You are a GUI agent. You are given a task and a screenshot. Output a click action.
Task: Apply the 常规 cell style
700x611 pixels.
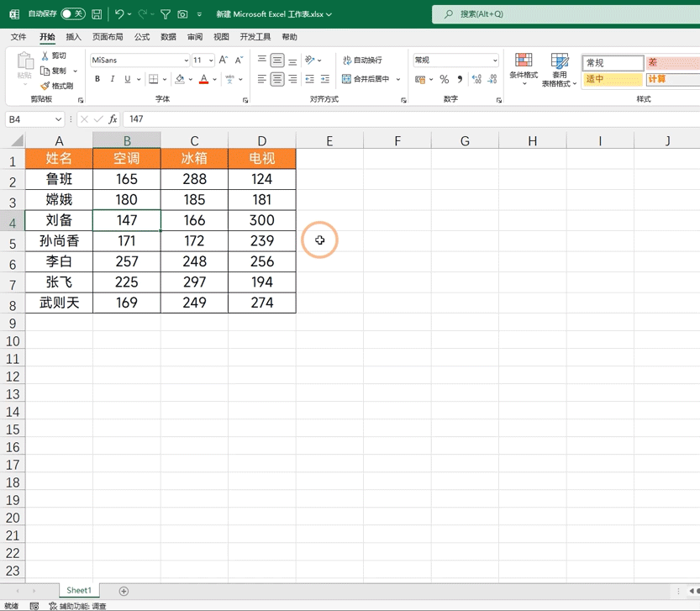[x=613, y=62]
